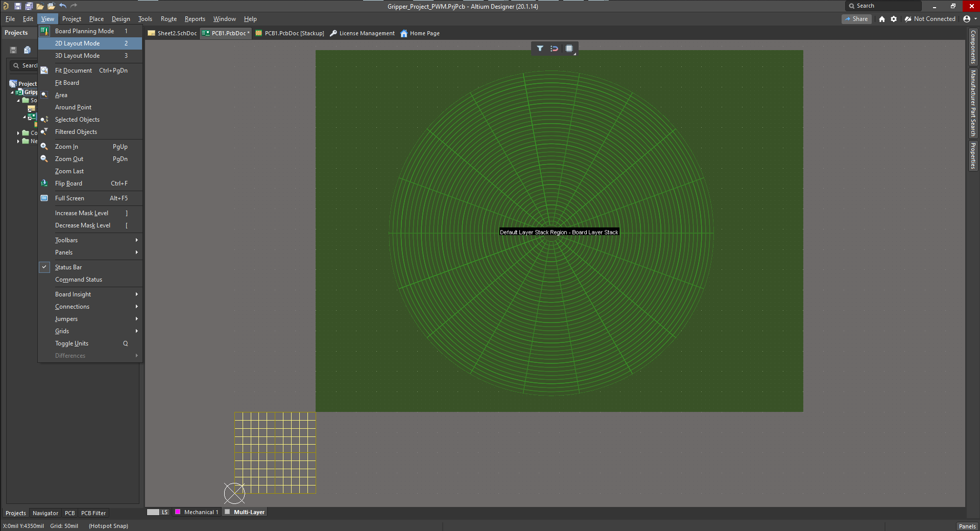Click the Share button
Image resolution: width=980 pixels, height=531 pixels.
point(856,19)
